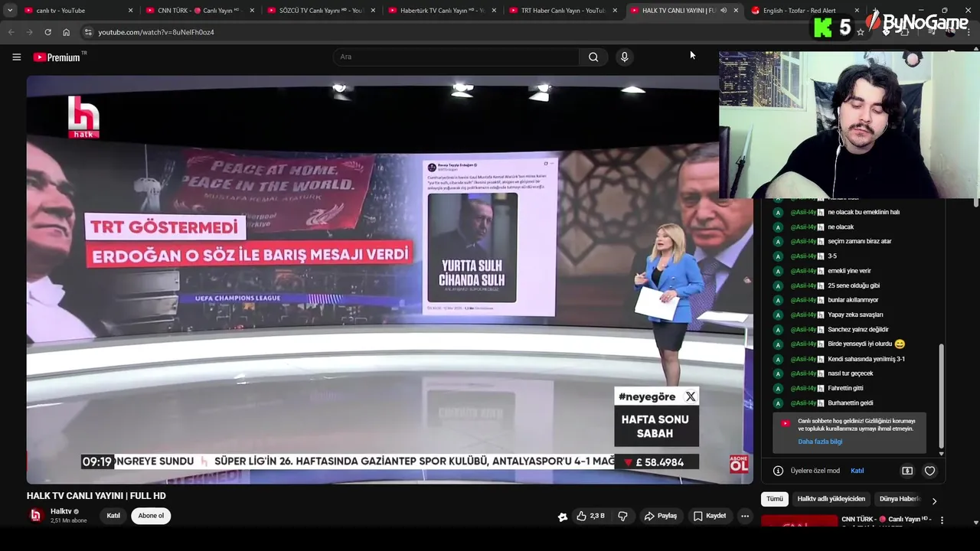This screenshot has height=551, width=980.
Task: Click the search magnifier button
Action: pyautogui.click(x=593, y=57)
